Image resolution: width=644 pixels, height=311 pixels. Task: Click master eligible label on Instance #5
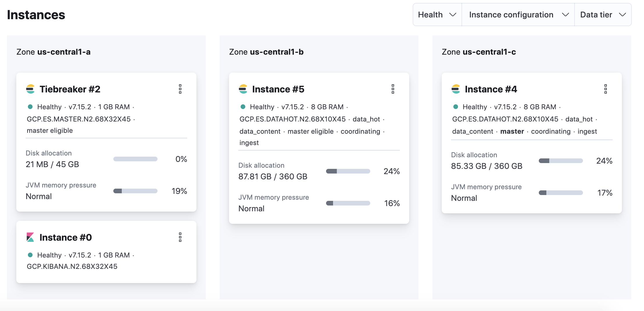tap(311, 131)
